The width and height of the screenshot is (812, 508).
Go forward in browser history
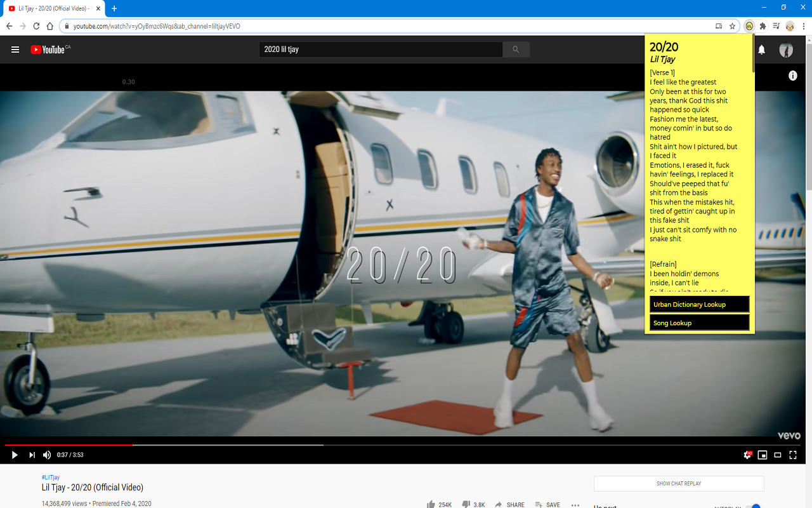(x=23, y=26)
